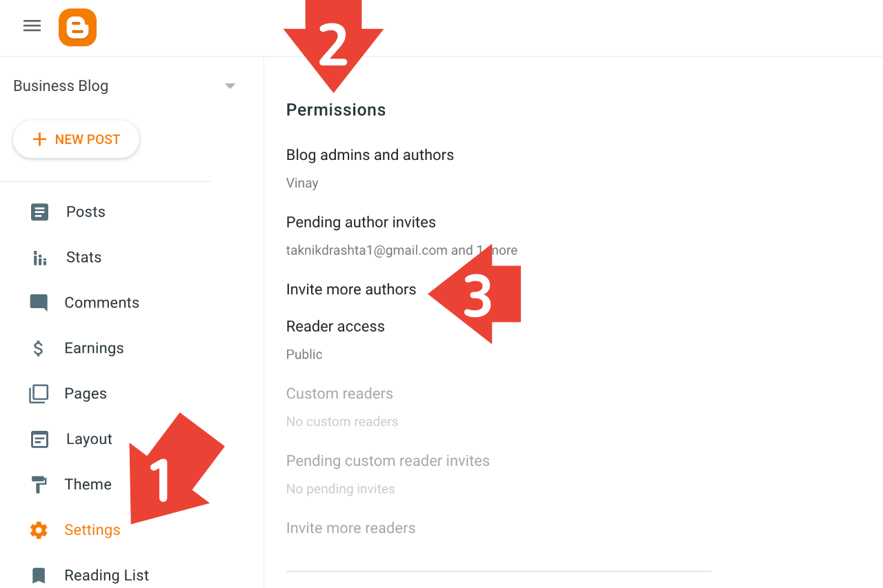883x588 pixels.
Task: Click the Settings gear icon
Action: 39,530
